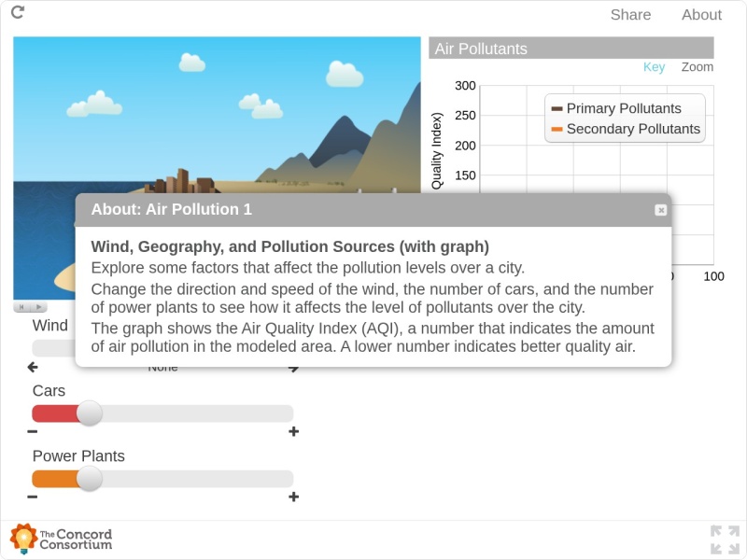Click the right arrow under the Wind slider

click(294, 368)
